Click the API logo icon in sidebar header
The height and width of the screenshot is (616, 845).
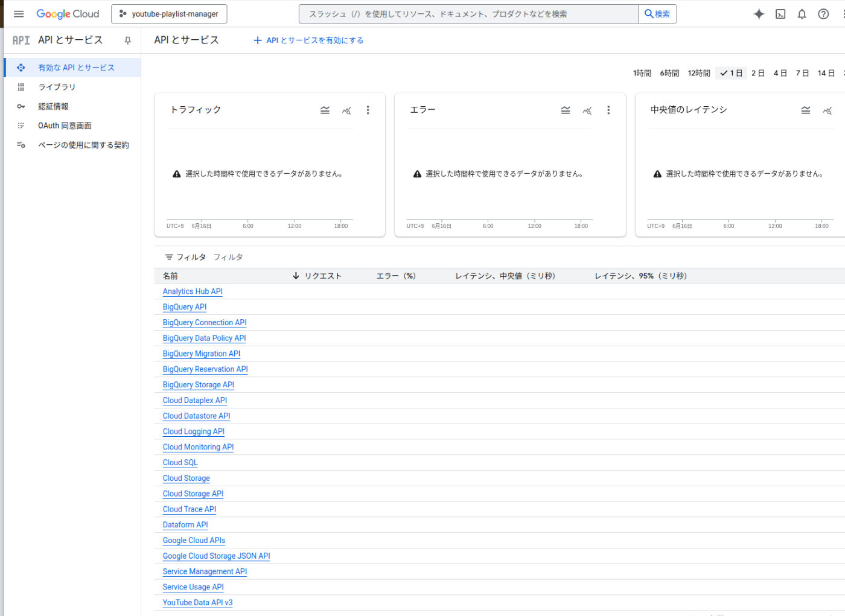[21, 40]
